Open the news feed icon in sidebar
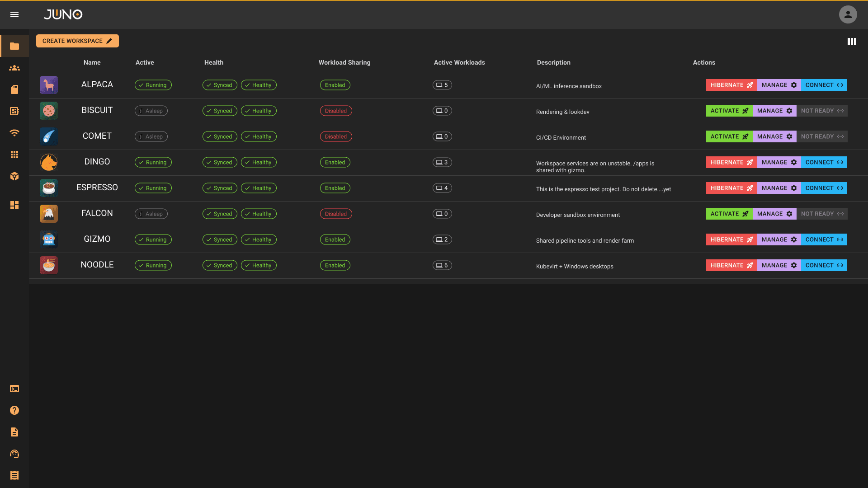The height and width of the screenshot is (488, 868). pos(14,111)
